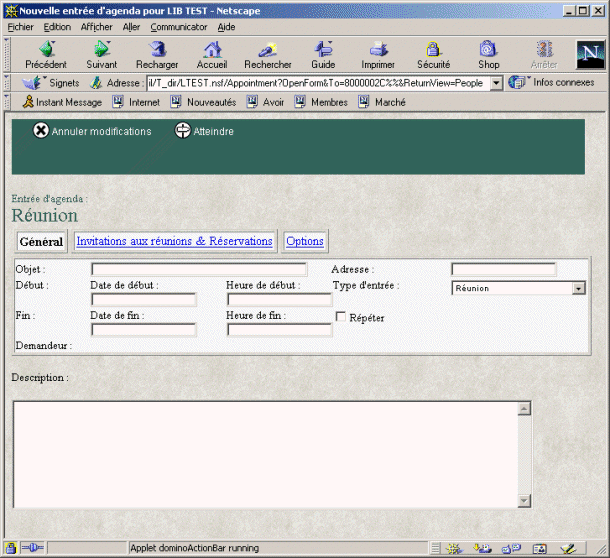Enable the Répéter checkbox

(x=341, y=318)
